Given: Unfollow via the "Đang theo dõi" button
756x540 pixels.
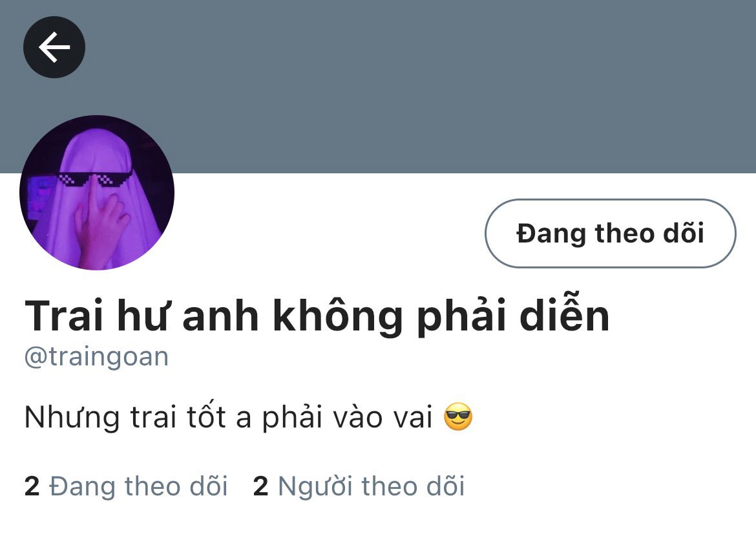Looking at the screenshot, I should [x=610, y=233].
